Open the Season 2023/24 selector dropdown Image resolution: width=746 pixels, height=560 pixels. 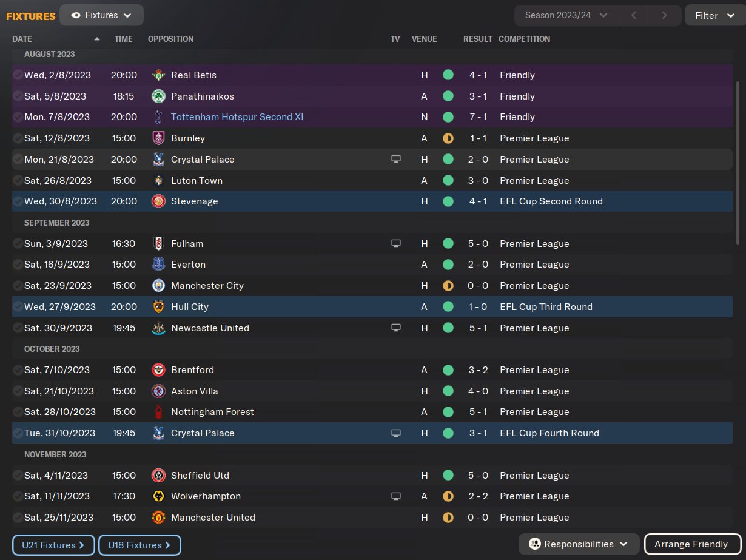pos(566,15)
